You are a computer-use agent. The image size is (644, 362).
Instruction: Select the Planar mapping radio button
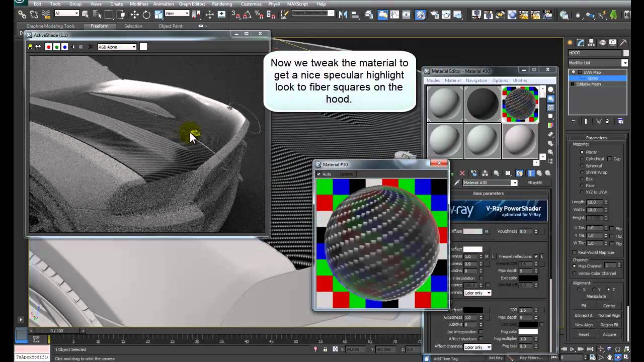582,152
